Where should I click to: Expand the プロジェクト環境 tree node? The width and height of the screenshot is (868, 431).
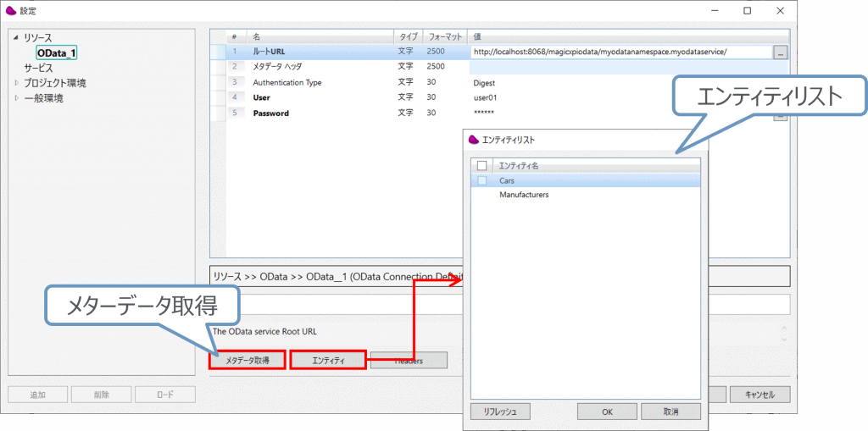16,83
